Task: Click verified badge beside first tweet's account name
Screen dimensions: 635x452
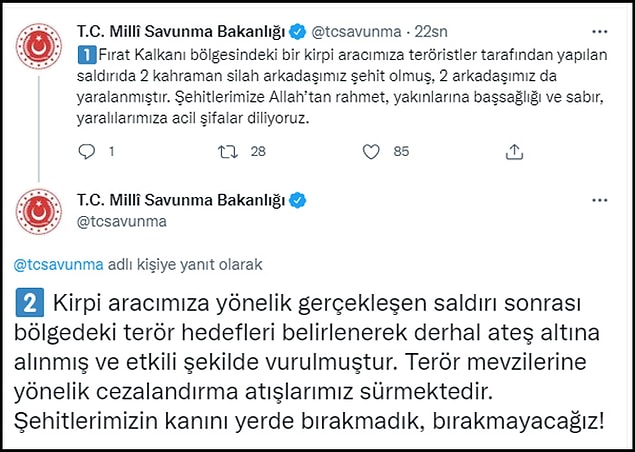Action: (x=297, y=32)
